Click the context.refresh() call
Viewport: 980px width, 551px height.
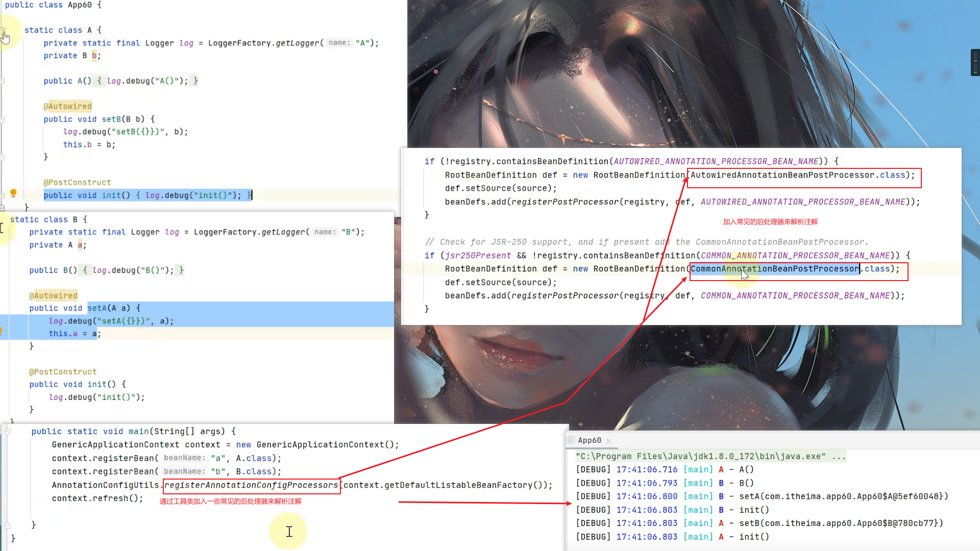coord(97,498)
